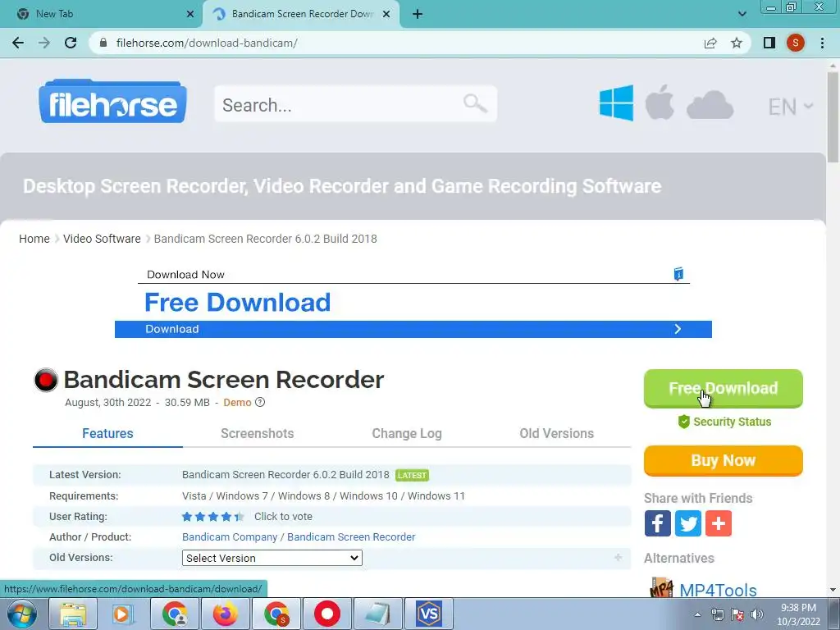Image resolution: width=840 pixels, height=630 pixels.
Task: Select the Features tab
Action: click(x=107, y=433)
